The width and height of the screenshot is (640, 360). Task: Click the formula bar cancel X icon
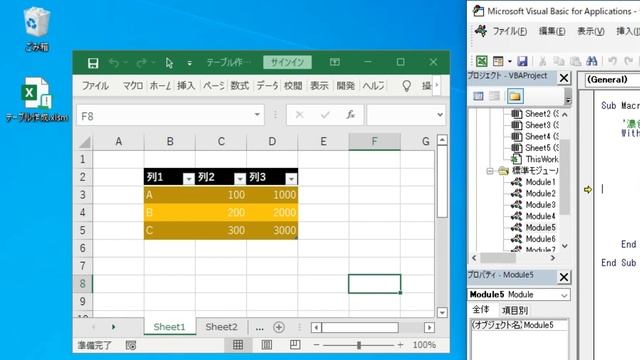click(x=300, y=115)
